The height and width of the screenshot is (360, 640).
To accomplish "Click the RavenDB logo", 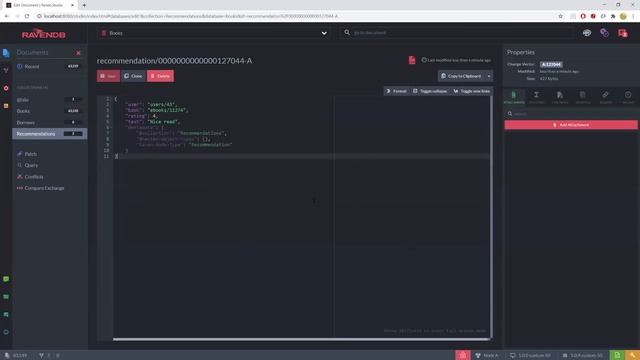I will (44, 34).
